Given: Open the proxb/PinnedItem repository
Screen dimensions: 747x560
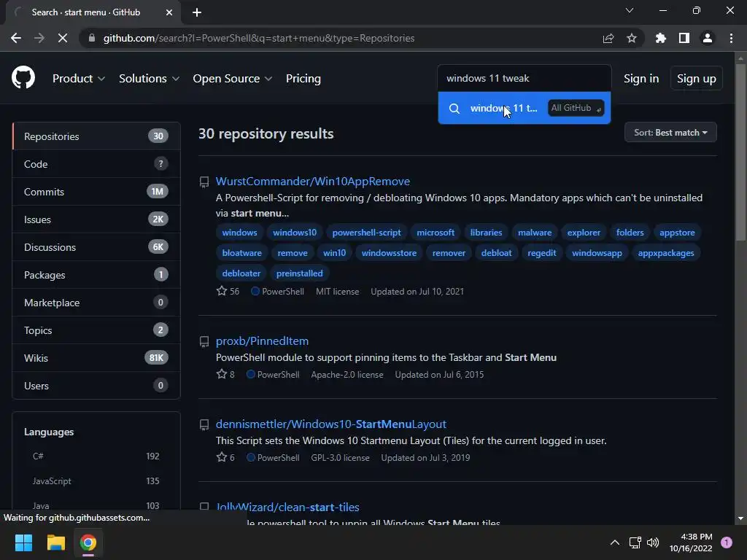Looking at the screenshot, I should (x=262, y=341).
